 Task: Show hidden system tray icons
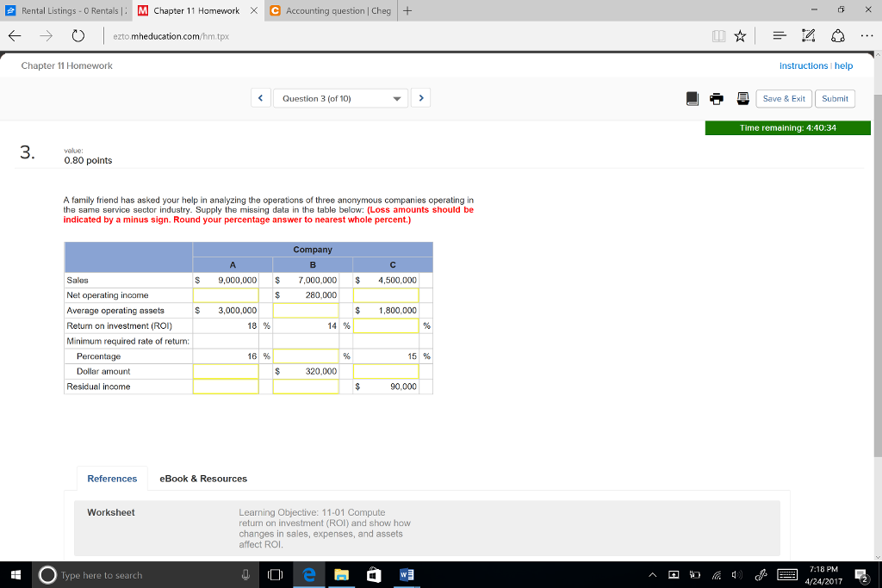tap(653, 574)
